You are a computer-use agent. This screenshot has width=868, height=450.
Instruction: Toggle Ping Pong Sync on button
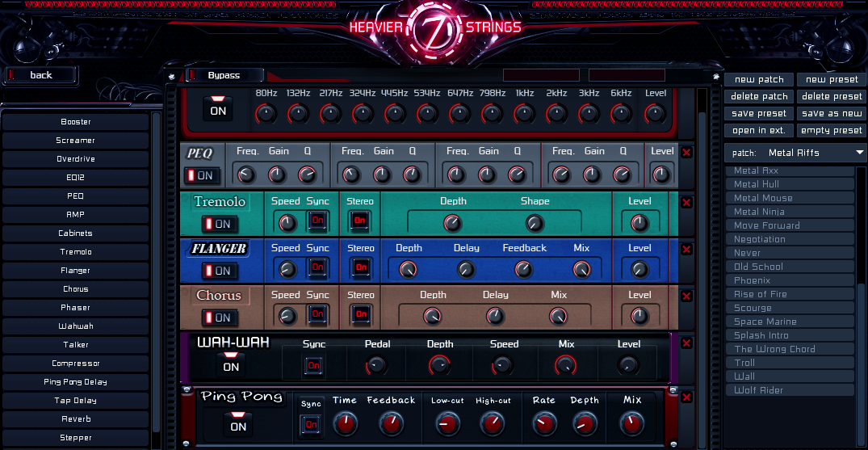coord(311,425)
